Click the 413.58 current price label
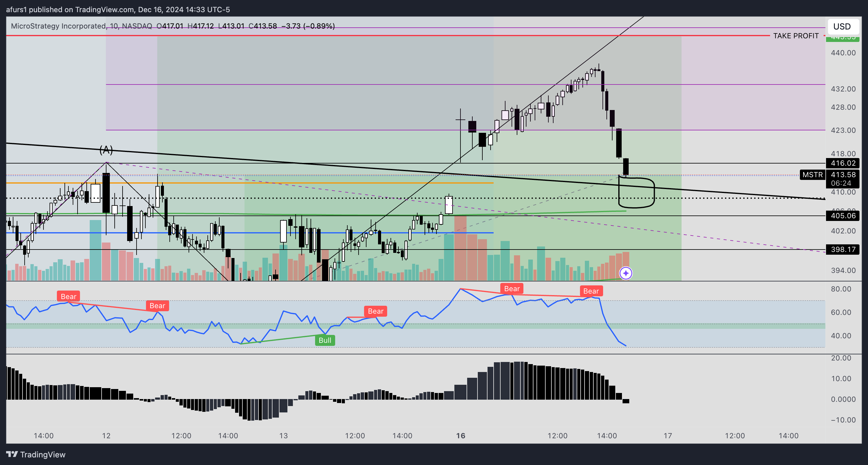This screenshot has height=465, width=868. tap(843, 175)
